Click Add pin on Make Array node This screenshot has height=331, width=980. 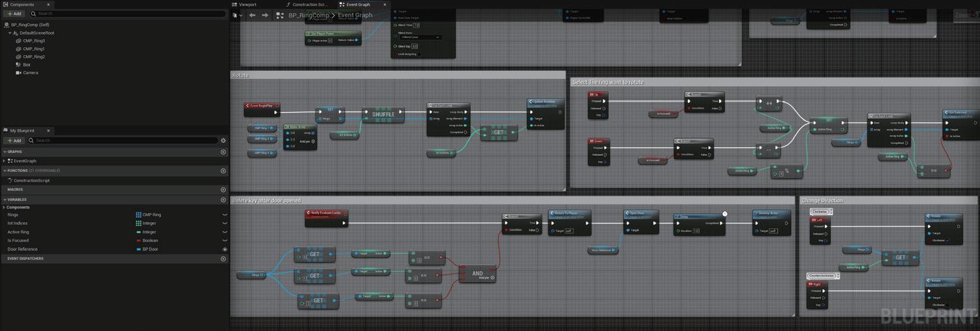(x=307, y=141)
